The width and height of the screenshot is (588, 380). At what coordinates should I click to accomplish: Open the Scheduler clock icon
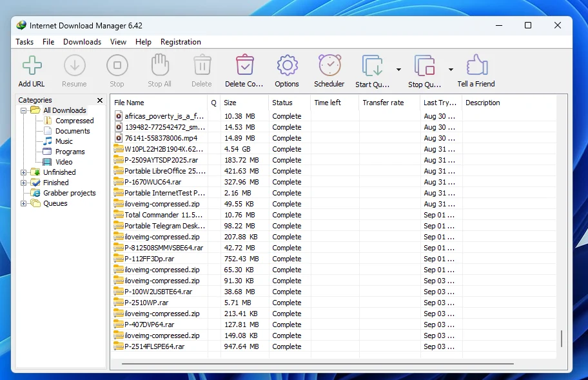[x=329, y=65]
